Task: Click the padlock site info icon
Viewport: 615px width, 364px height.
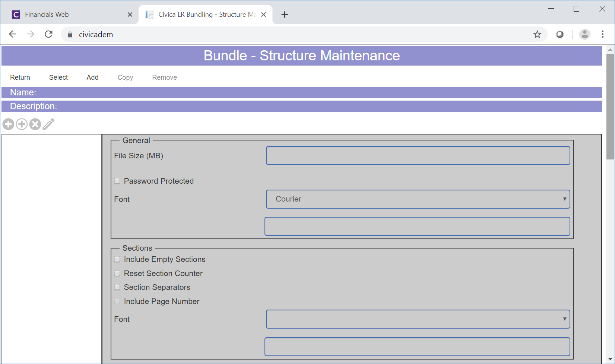Action: tap(70, 35)
